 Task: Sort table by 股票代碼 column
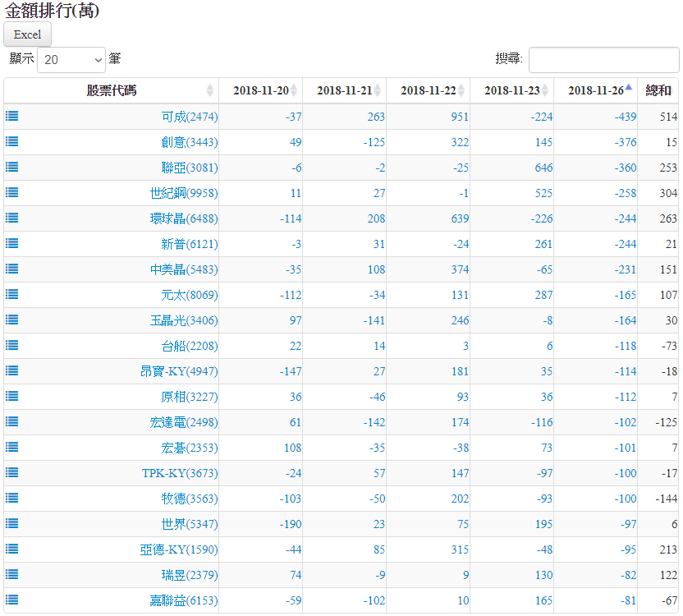pyautogui.click(x=117, y=90)
